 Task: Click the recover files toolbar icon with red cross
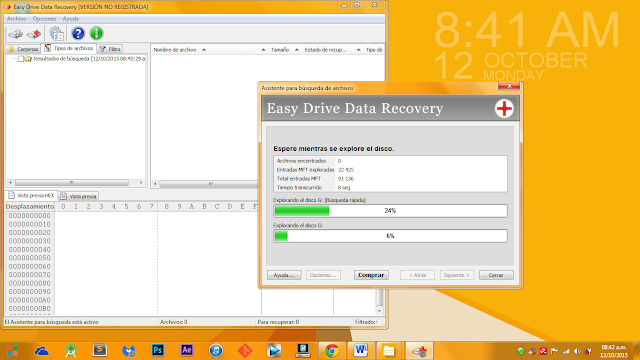pos(34,33)
